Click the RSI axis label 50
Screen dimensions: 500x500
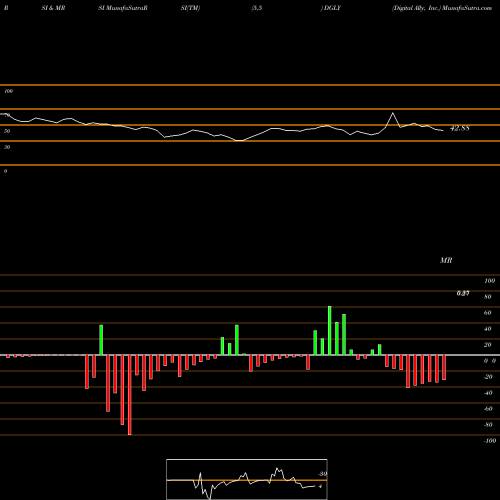7,131
